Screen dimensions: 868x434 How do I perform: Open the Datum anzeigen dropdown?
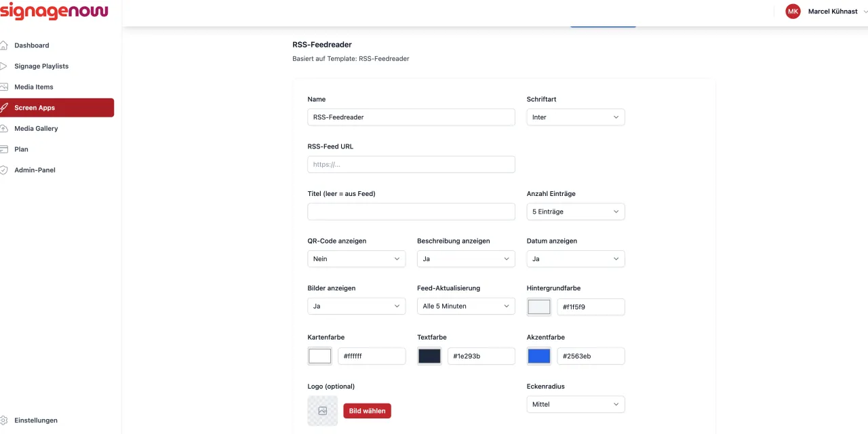(576, 259)
